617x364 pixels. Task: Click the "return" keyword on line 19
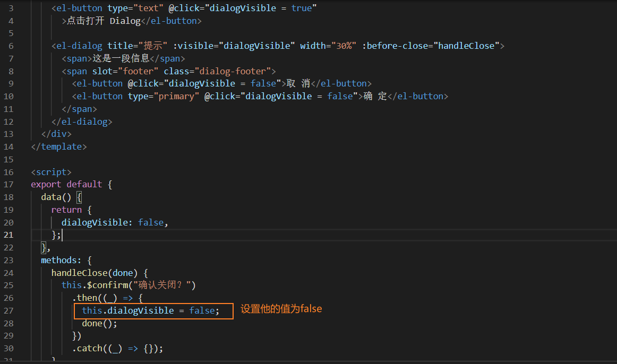66,210
